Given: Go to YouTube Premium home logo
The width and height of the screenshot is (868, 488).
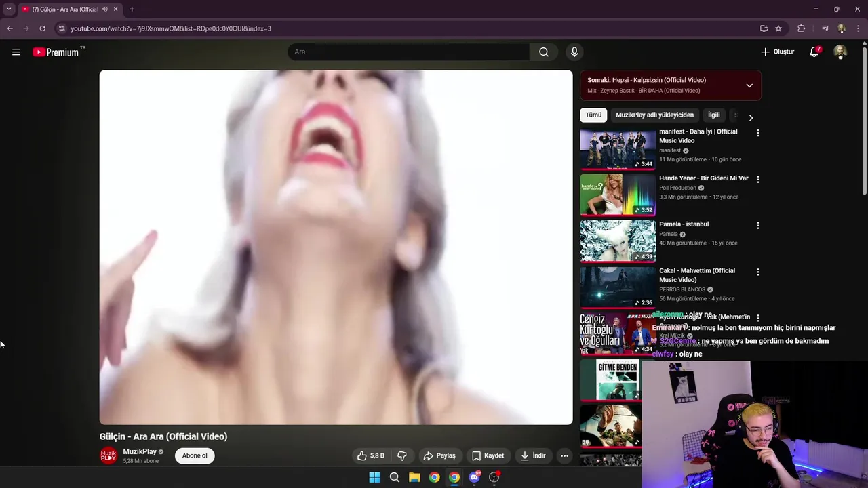Looking at the screenshot, I should 56,52.
